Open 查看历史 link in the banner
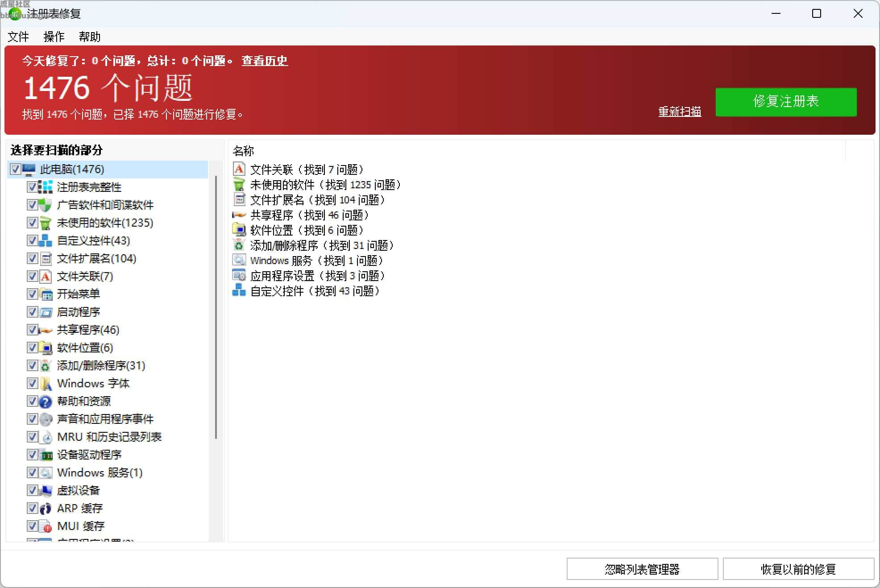 coord(265,61)
